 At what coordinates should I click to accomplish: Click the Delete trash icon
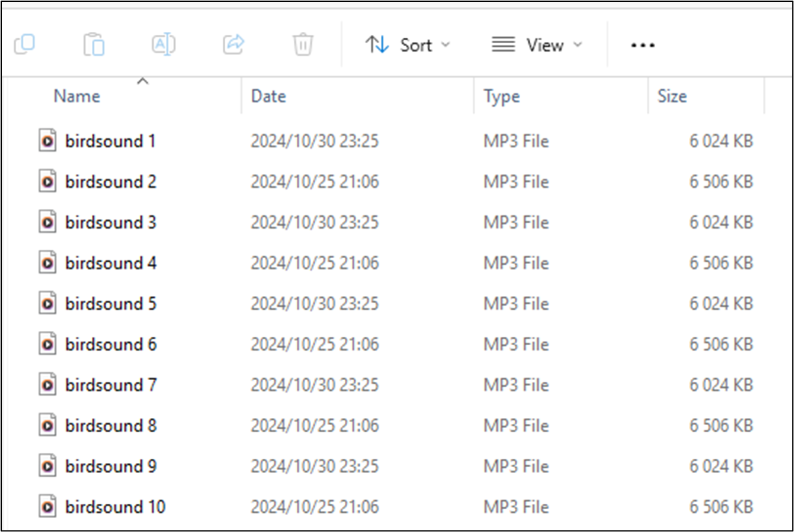[x=303, y=44]
